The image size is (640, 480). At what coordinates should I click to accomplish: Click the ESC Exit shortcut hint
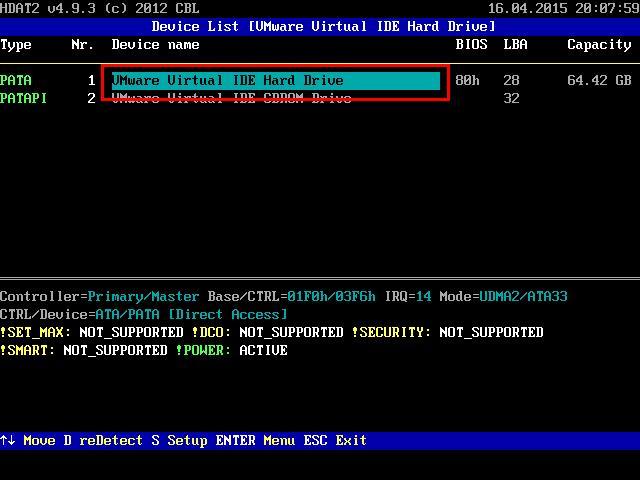(x=335, y=440)
